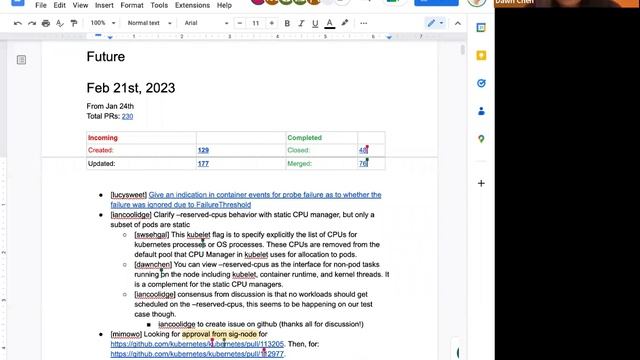This screenshot has height=360, width=640.
Task: Open the Help menu
Action: [x=224, y=5]
